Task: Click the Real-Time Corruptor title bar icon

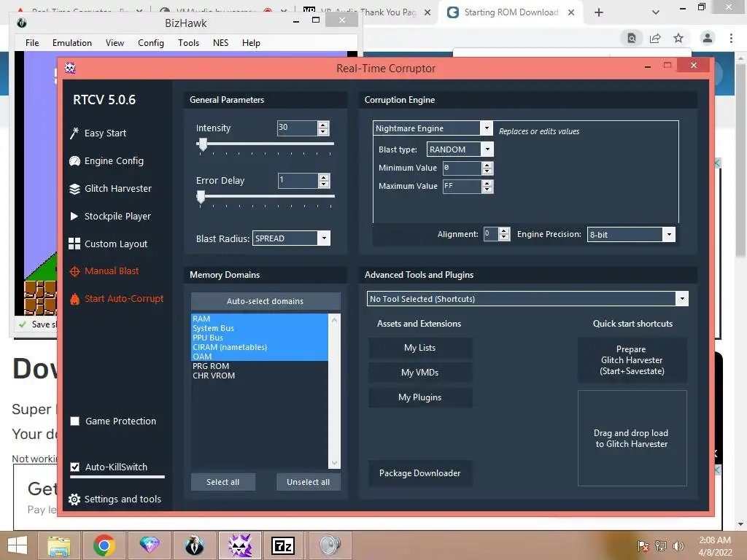Action: [x=70, y=68]
